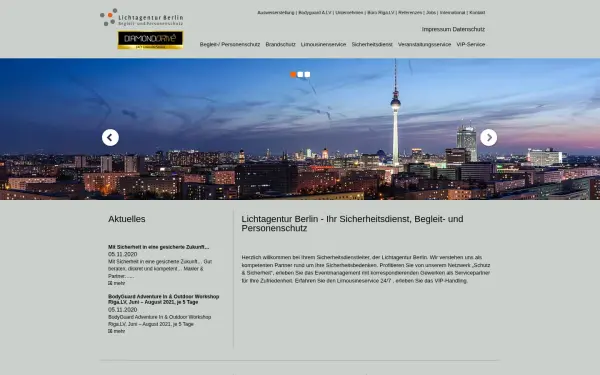Go to the Limousinenservice page
The width and height of the screenshot is (600, 375).
pos(323,44)
